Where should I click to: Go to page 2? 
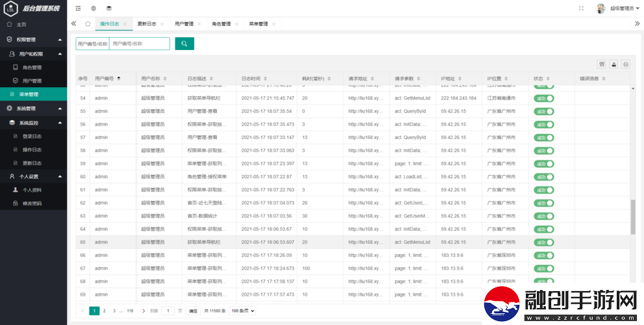click(105, 311)
